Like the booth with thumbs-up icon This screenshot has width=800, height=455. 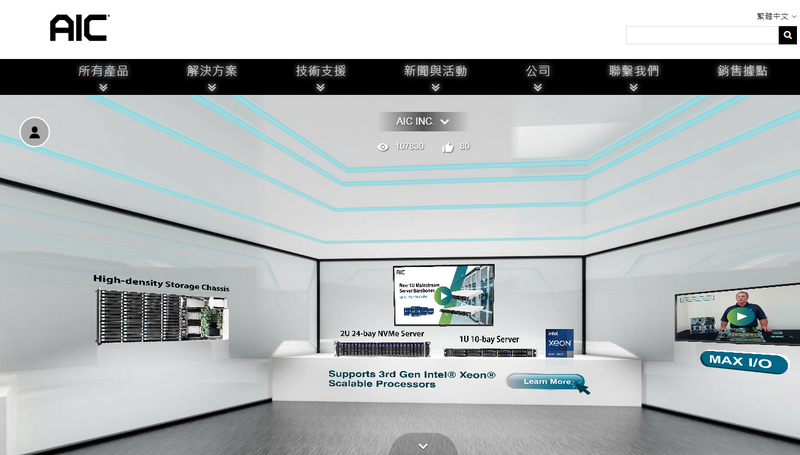pos(447,147)
